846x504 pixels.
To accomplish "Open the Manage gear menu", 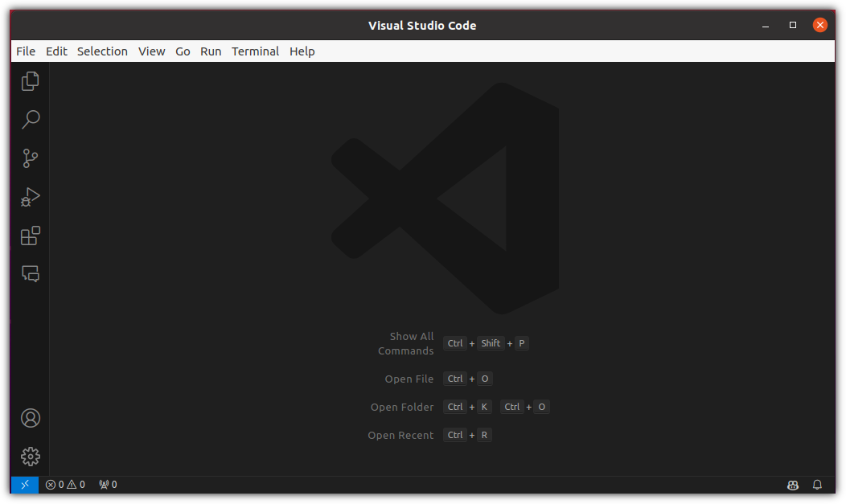I will click(x=31, y=457).
